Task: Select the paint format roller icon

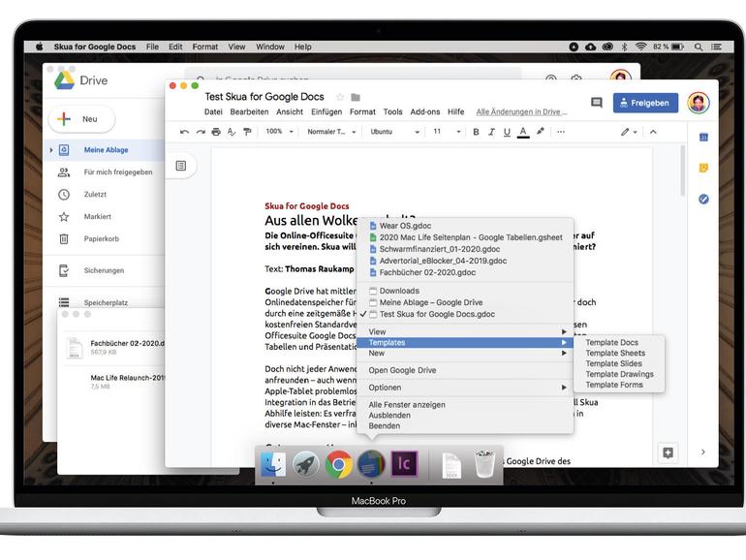Action: coord(247,132)
